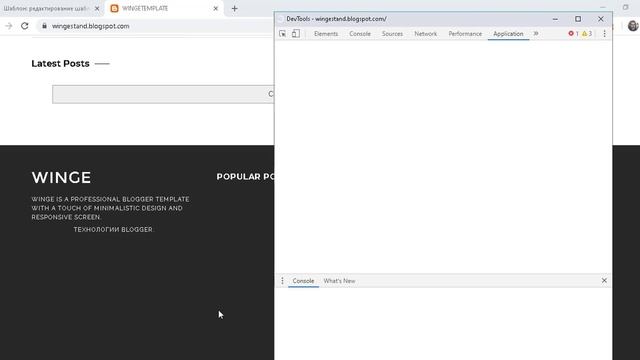Screen dimensions: 640x360
Task: Open the Performance tab
Action: tap(465, 34)
